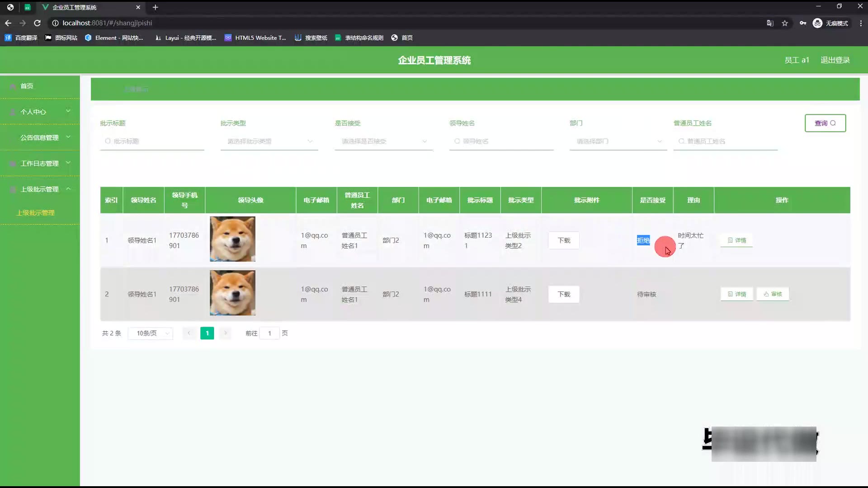Open browser three-dot menu
Viewport: 868px width, 488px height.
(x=860, y=23)
